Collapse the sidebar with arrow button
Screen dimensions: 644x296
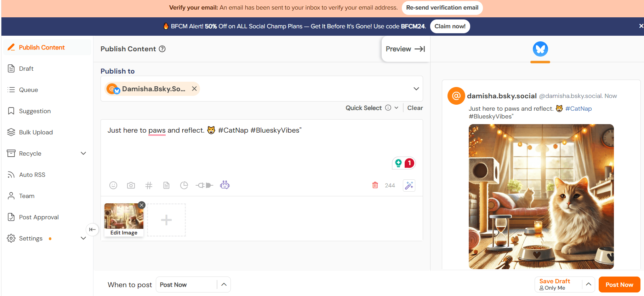click(92, 230)
